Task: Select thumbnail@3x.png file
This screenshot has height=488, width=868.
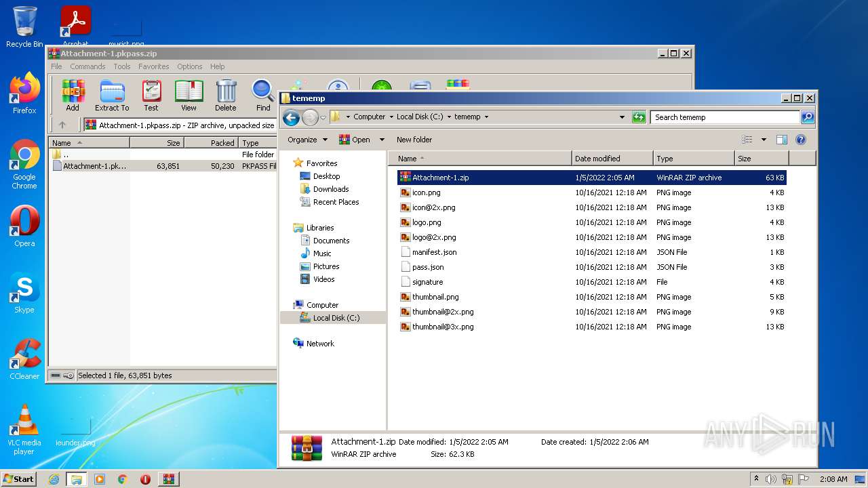Action: point(591,327)
